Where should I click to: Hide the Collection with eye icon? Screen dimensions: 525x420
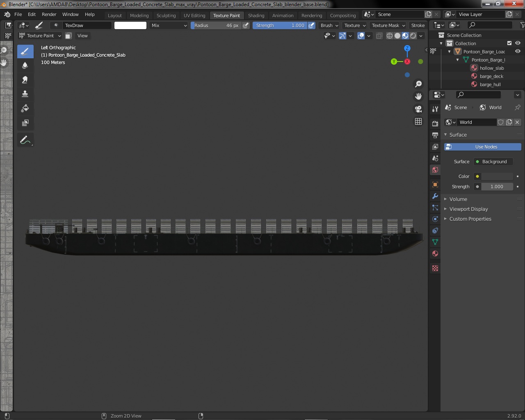pyautogui.click(x=518, y=43)
